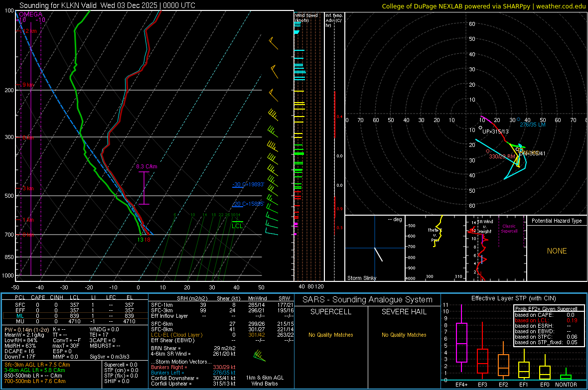Click the Sfc-3km AGL LR value
The height and width of the screenshot is (390, 588).
pos(37,365)
